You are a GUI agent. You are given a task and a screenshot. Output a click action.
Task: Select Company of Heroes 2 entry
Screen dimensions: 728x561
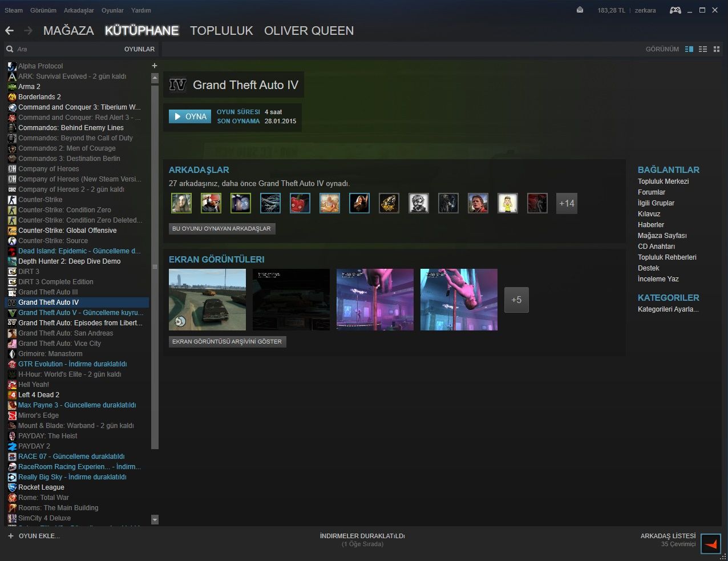tap(78, 189)
